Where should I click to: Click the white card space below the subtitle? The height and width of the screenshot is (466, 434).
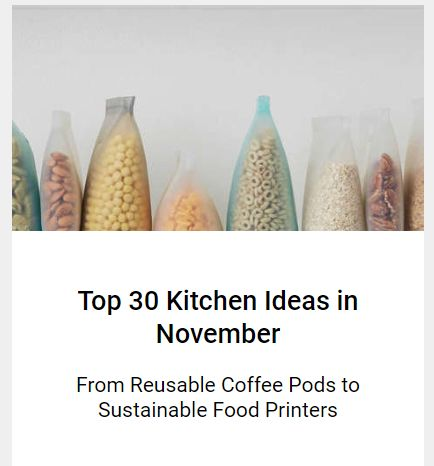[x=218, y=443]
